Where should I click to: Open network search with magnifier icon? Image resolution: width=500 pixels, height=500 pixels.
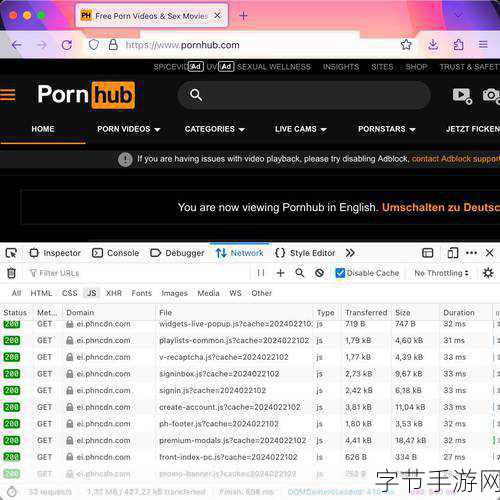[x=300, y=273]
